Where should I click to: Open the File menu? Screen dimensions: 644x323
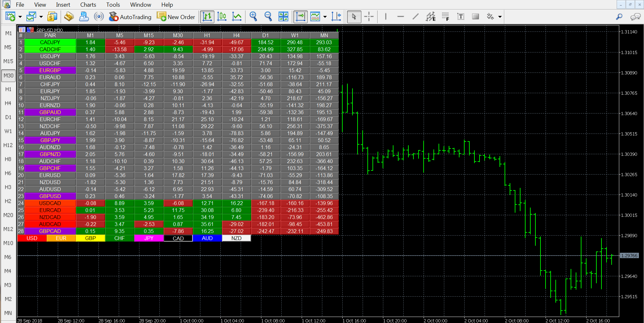click(20, 4)
